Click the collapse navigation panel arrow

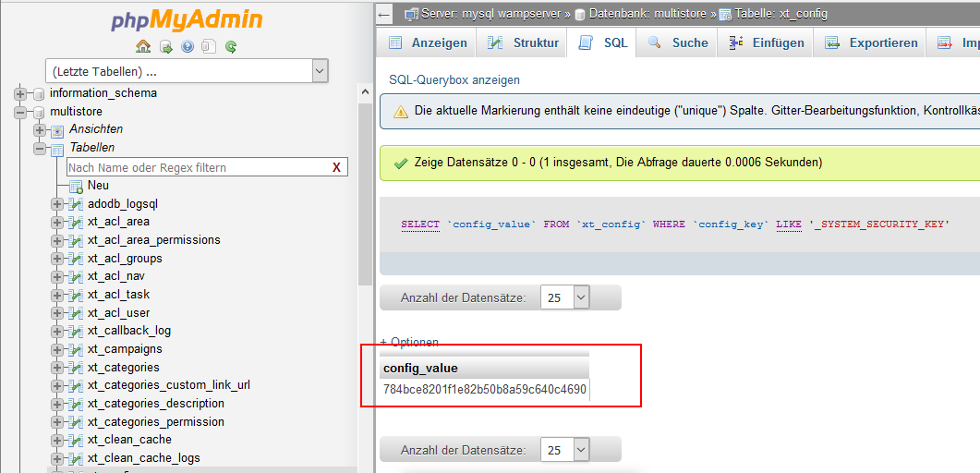click(x=383, y=14)
